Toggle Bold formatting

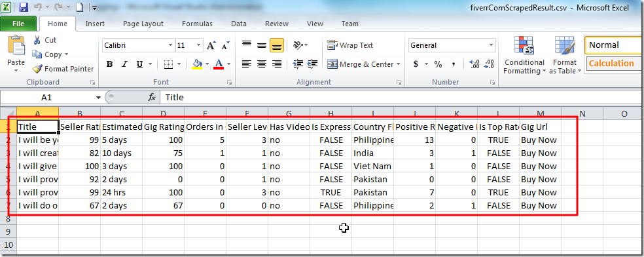tap(109, 64)
